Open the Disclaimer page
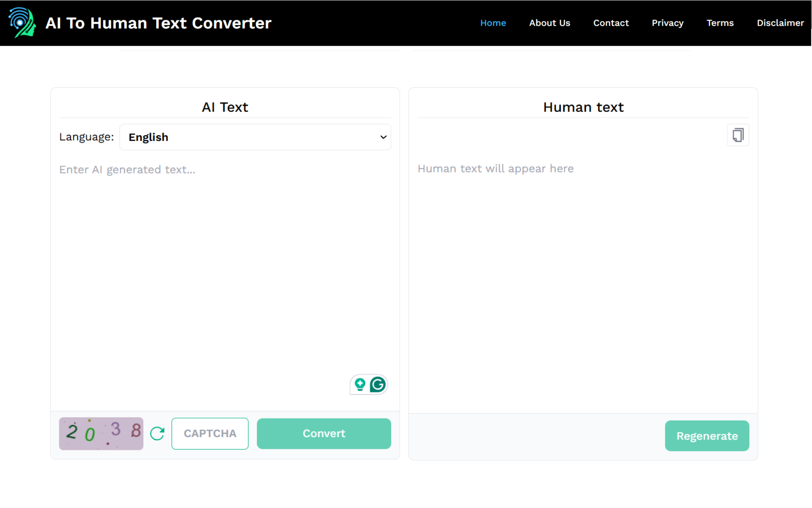This screenshot has width=812, height=508. pyautogui.click(x=780, y=23)
